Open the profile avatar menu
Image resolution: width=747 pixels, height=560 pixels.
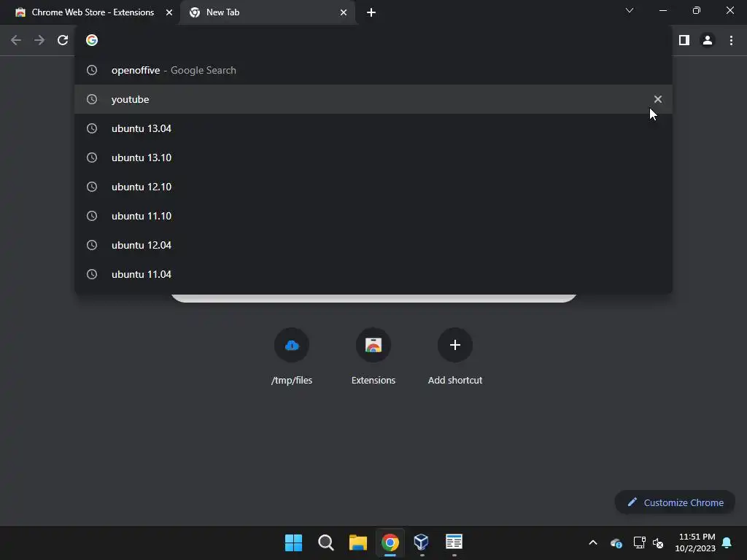708,41
